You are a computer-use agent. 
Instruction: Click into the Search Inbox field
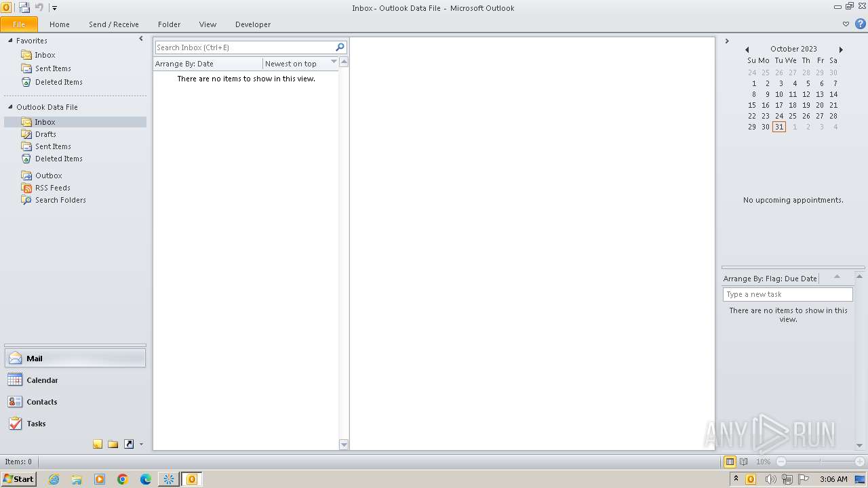point(245,47)
